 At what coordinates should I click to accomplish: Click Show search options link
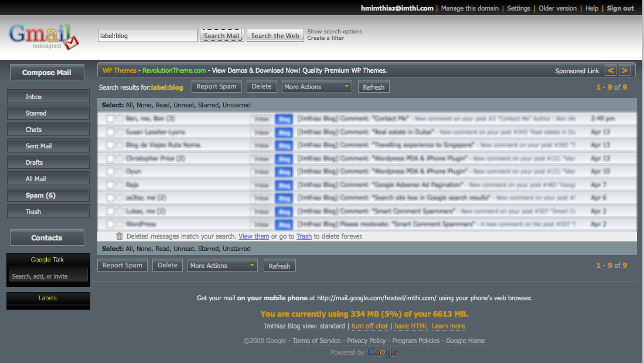[335, 31]
